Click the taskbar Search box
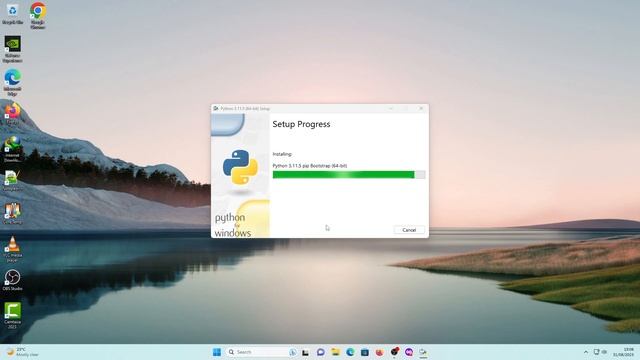The height and width of the screenshot is (360, 640). (x=261, y=352)
